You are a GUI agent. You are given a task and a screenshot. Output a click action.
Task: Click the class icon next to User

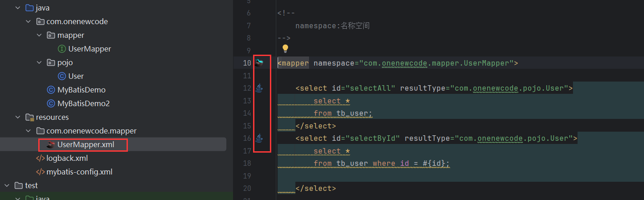(x=62, y=76)
